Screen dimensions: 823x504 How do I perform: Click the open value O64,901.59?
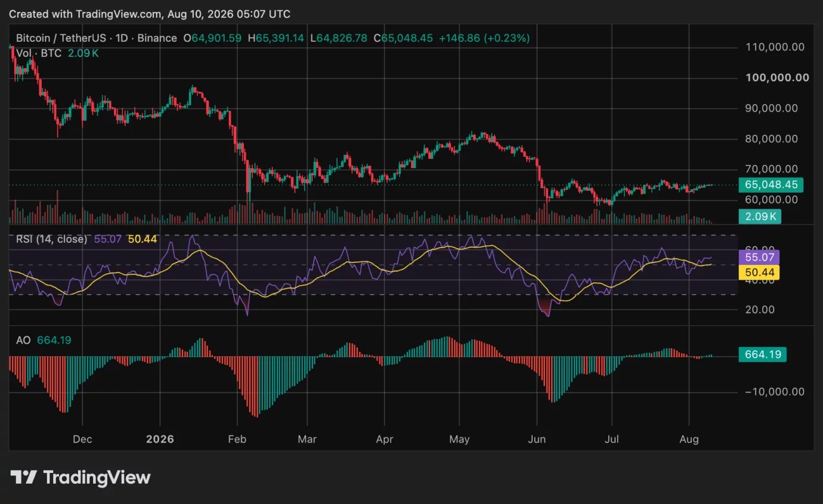(212, 38)
